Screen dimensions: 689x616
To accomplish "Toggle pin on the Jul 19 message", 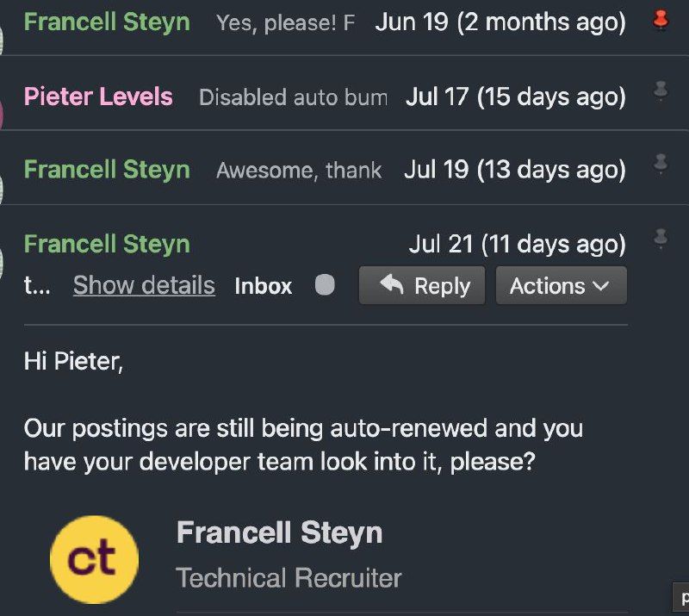I will [661, 163].
